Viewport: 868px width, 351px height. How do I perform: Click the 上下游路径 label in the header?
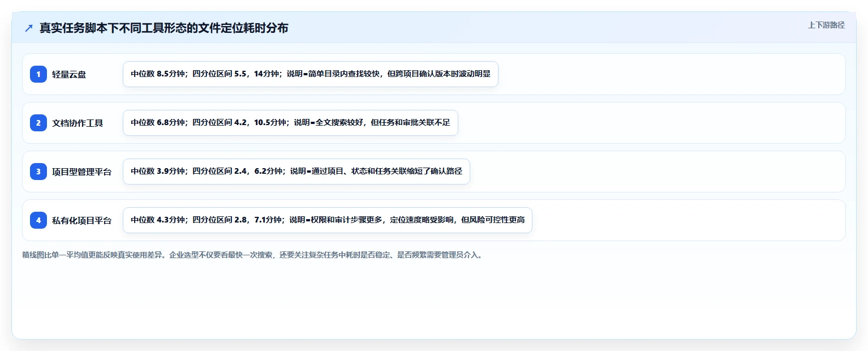pyautogui.click(x=826, y=25)
